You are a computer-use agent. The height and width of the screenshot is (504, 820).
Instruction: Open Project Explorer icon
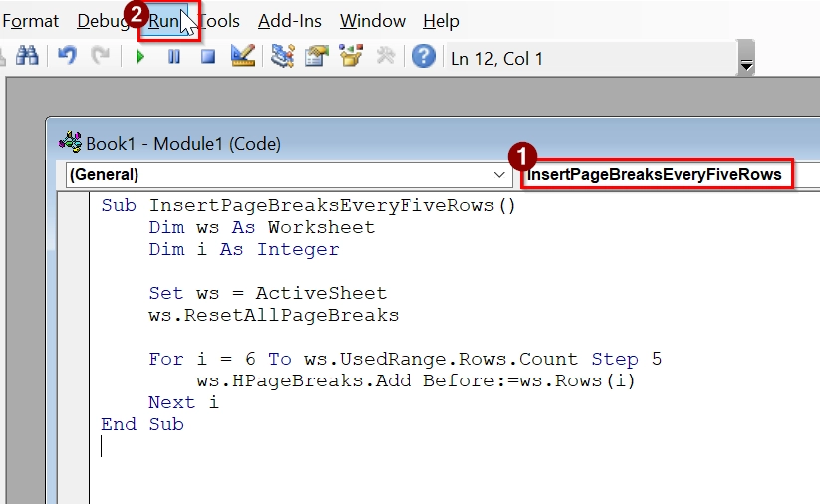[282, 56]
